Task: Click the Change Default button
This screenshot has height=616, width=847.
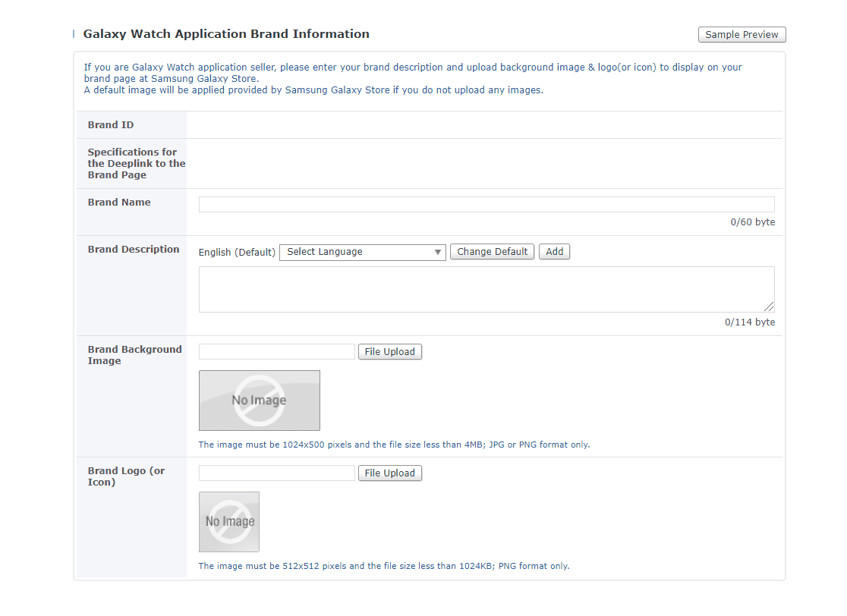Action: coord(492,252)
